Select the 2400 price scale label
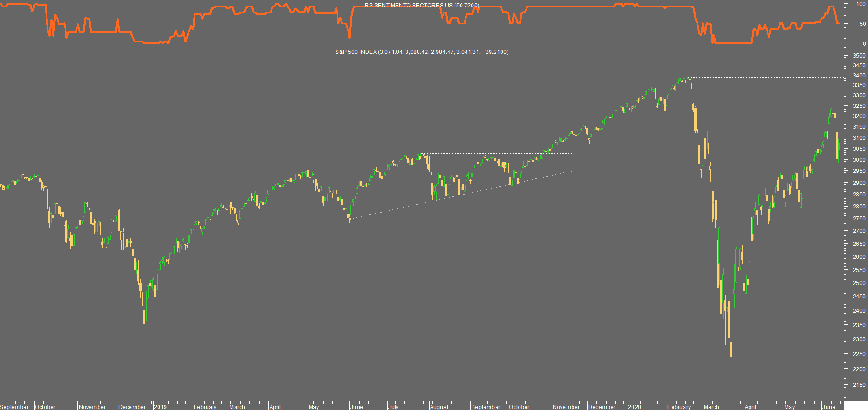868x410 pixels. 859,311
